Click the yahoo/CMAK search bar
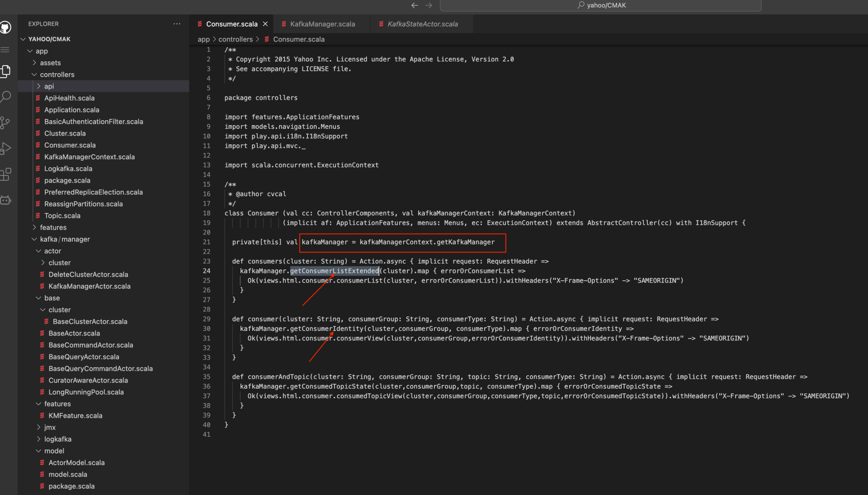The width and height of the screenshot is (868, 495). [600, 5]
